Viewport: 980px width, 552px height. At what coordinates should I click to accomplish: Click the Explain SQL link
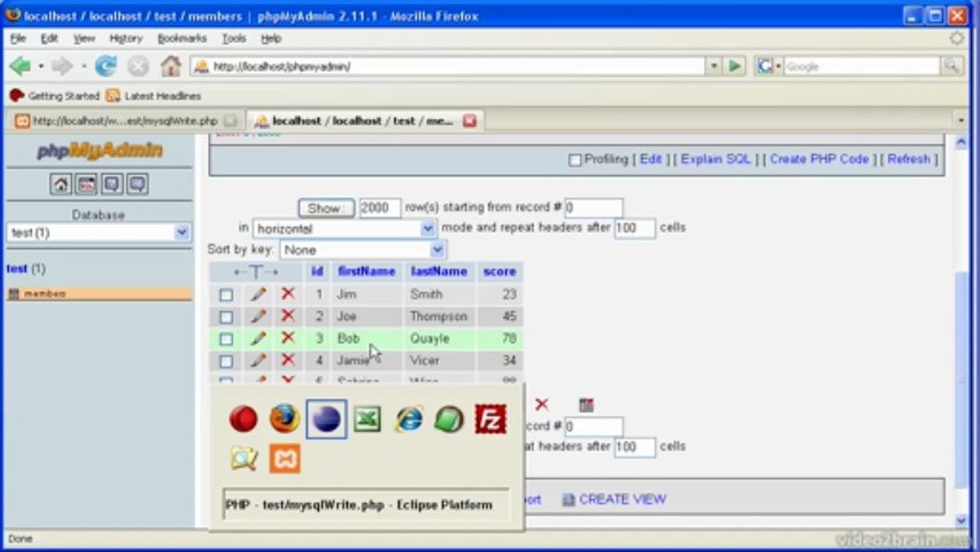pos(716,159)
